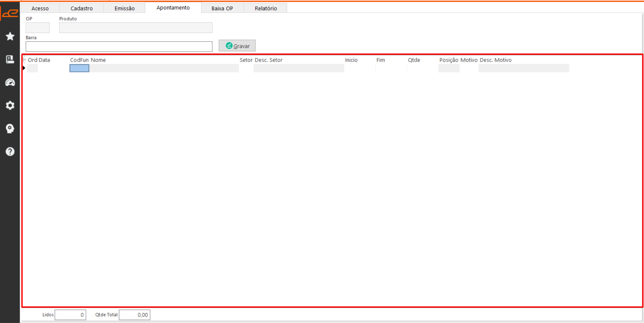Click the Lidos counter field
Viewport: 644px width, 323px height.
70,315
